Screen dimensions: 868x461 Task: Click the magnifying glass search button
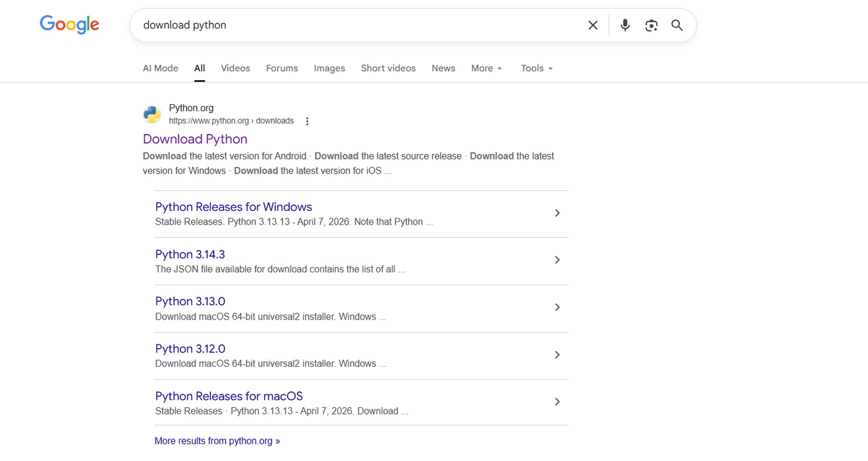[677, 25]
